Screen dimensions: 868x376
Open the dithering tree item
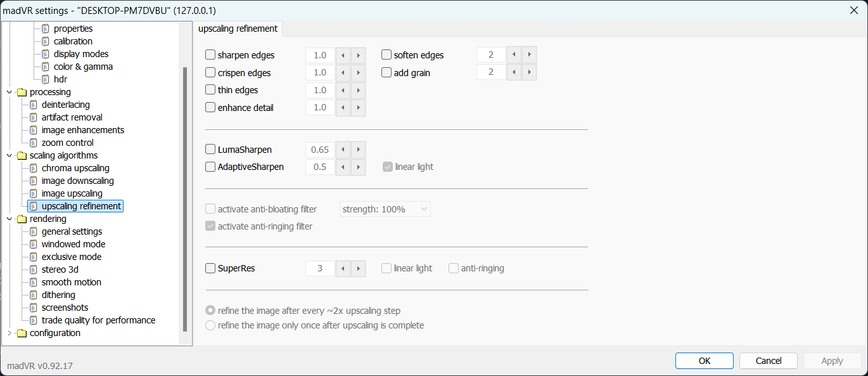[58, 295]
